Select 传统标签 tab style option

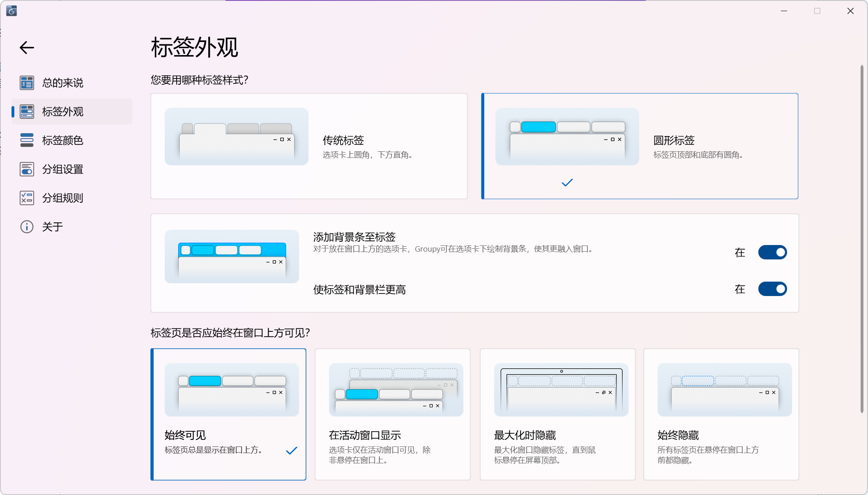click(309, 146)
